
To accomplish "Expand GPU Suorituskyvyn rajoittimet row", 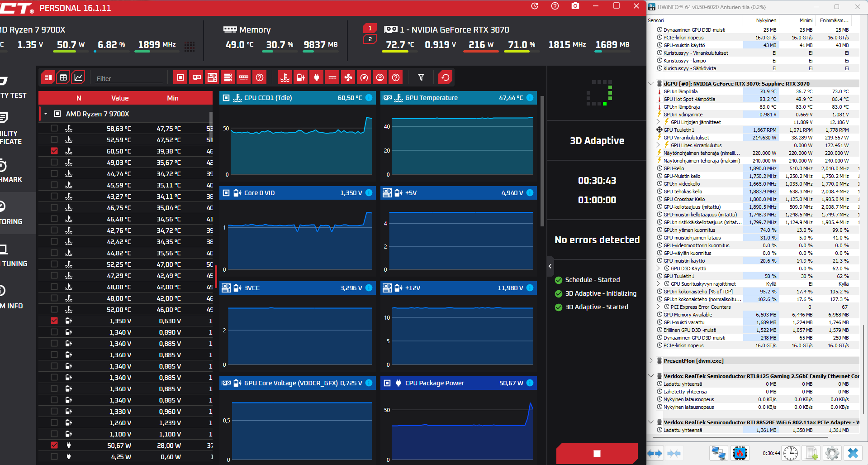I will 659,283.
